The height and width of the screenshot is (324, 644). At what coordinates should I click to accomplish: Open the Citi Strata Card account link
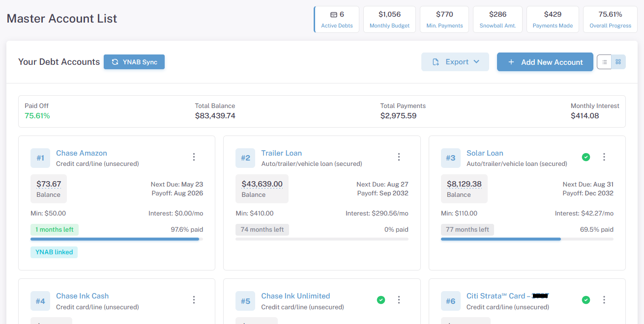point(507,296)
